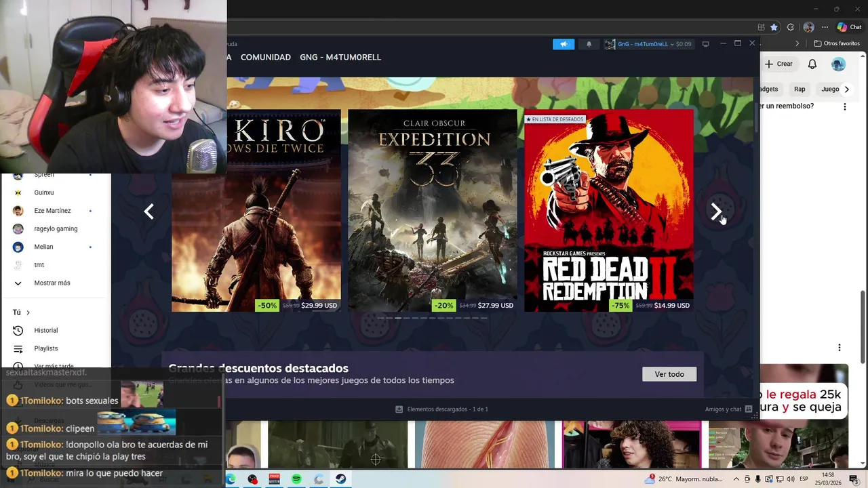Open options menu beside 'un reembolso?' video
The image size is (868, 488).
click(844, 106)
